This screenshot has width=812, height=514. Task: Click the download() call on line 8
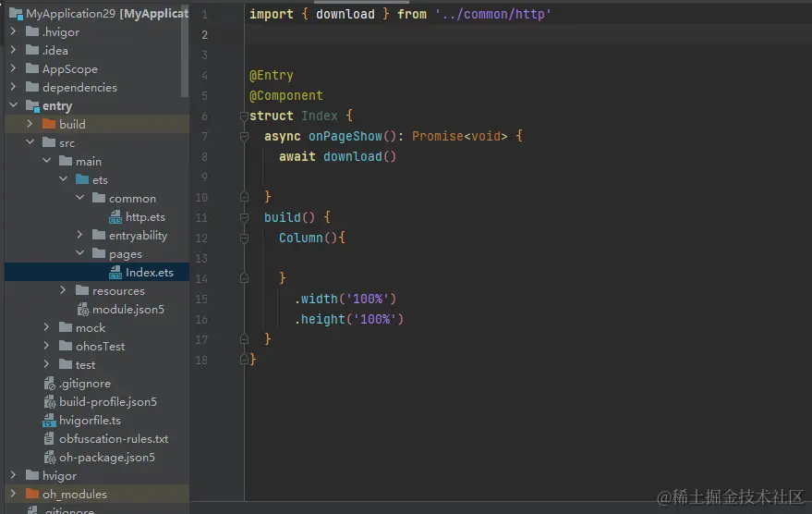click(x=359, y=156)
